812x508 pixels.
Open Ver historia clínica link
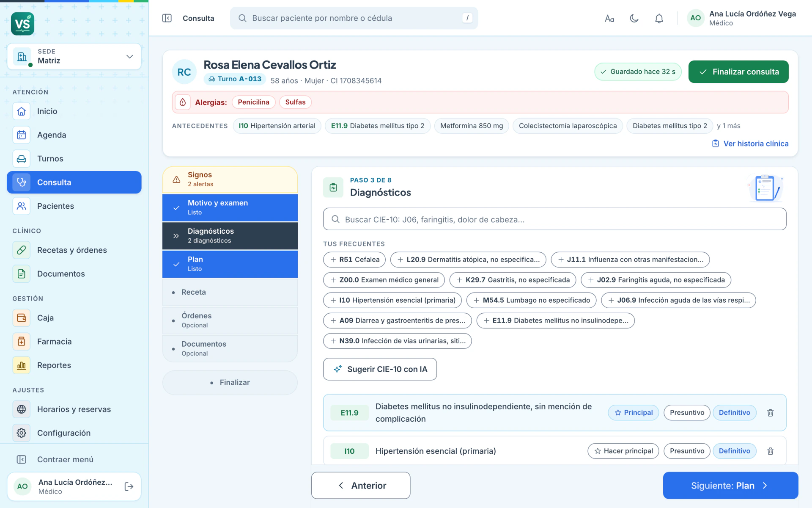[x=750, y=144]
